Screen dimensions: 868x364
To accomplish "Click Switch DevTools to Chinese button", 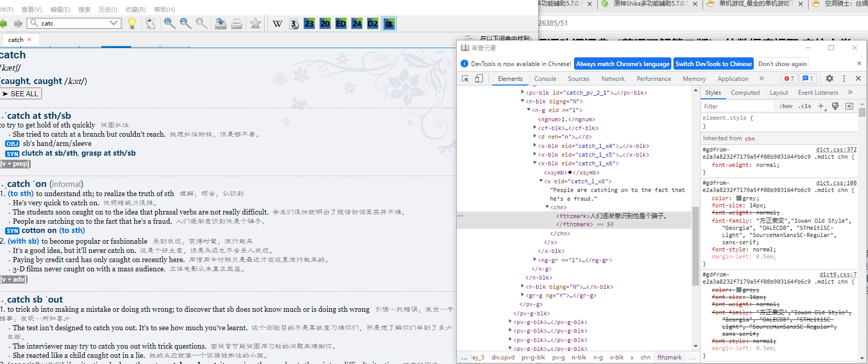I will [x=713, y=64].
